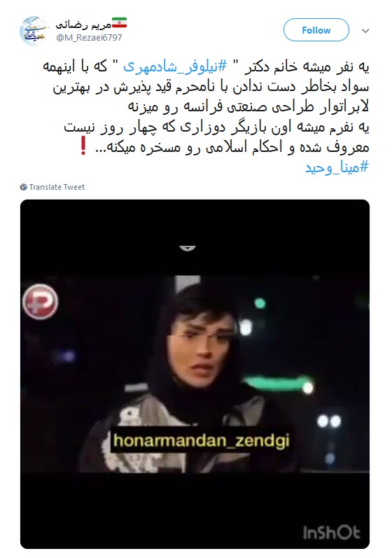Click the black bar below the video frame

click(195, 510)
